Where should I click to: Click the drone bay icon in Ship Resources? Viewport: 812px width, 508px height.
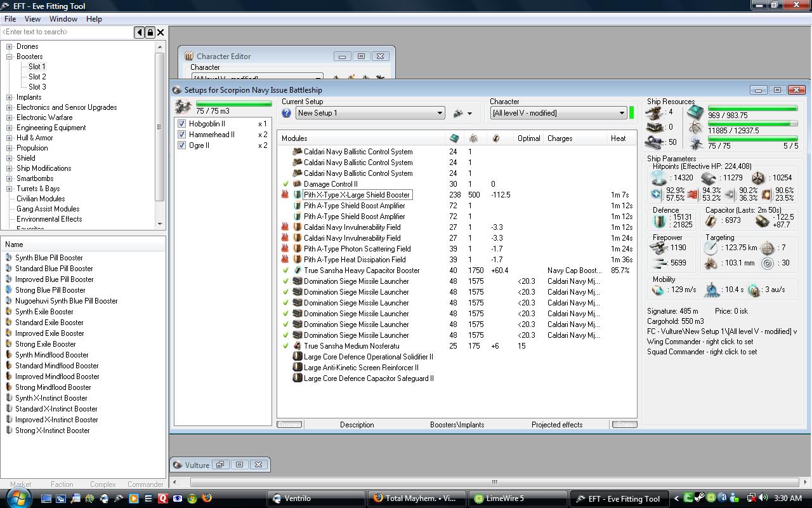pyautogui.click(x=696, y=144)
